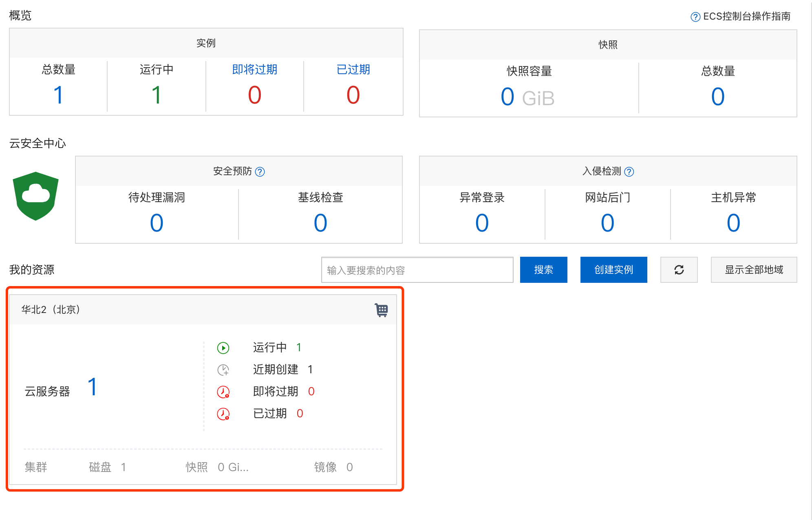
Task: Click the 创建实例 button
Action: (x=613, y=269)
